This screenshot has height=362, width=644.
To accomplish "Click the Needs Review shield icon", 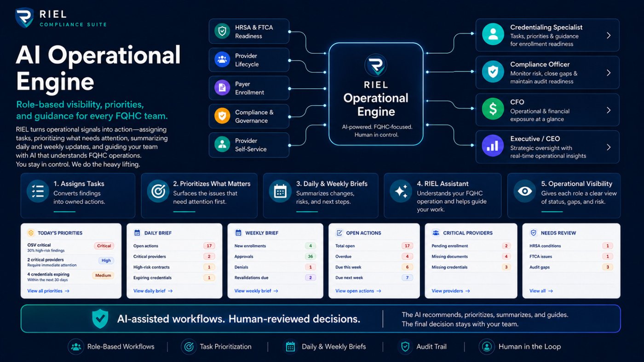I will pyautogui.click(x=534, y=233).
